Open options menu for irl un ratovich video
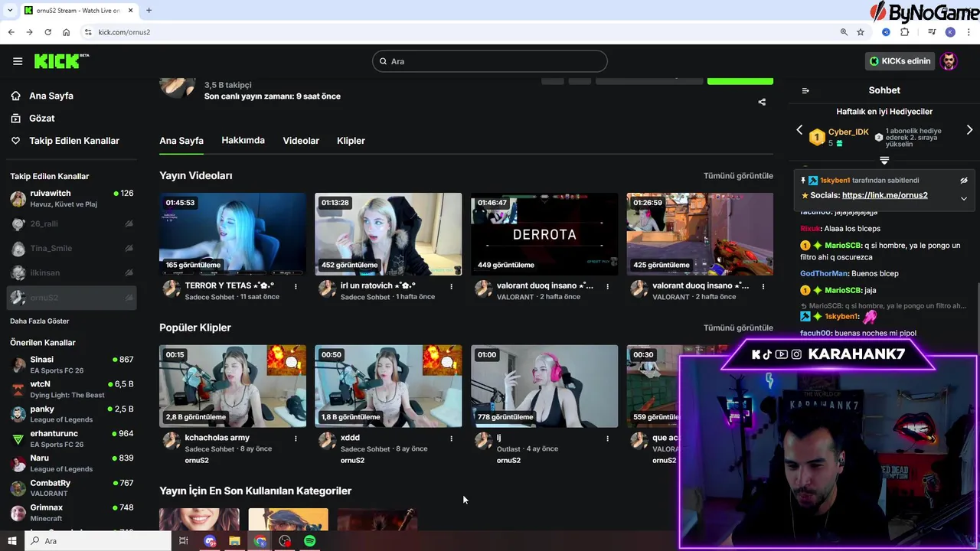The height and width of the screenshot is (551, 980). (x=451, y=286)
